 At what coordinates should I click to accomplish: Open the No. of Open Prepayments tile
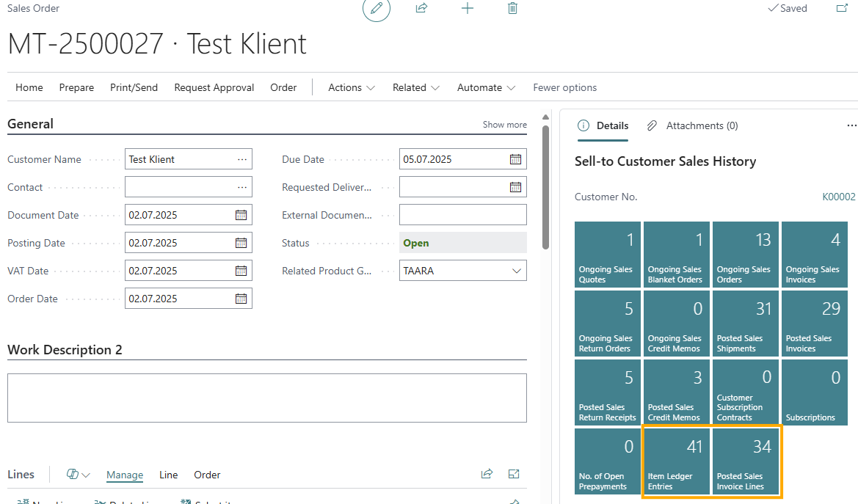click(x=608, y=461)
